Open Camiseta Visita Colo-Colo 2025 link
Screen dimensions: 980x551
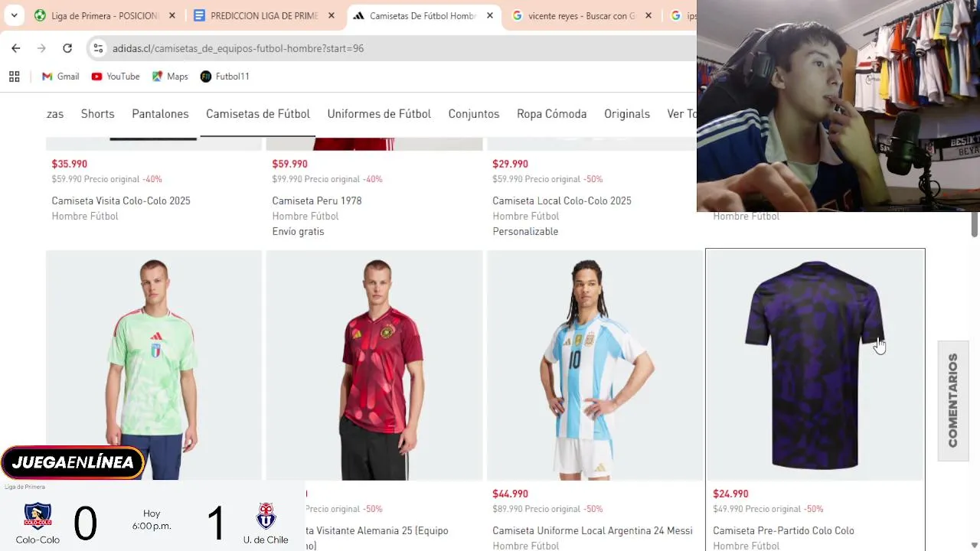[x=121, y=201]
